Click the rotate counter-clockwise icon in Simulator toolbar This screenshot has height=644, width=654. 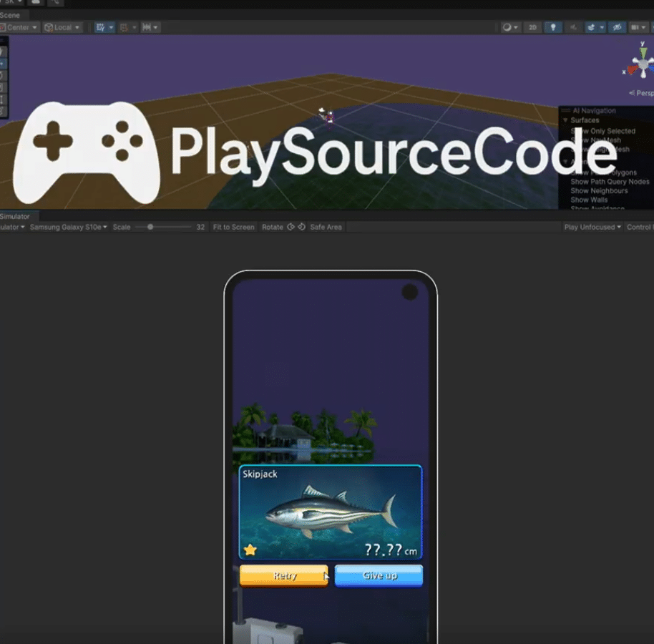pyautogui.click(x=291, y=227)
